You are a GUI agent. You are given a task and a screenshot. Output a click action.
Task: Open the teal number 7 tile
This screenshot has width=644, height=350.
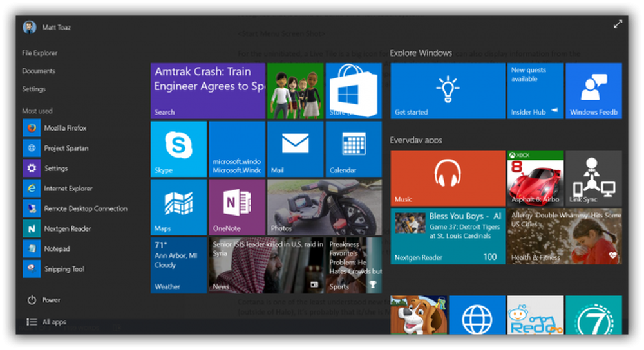(594, 315)
